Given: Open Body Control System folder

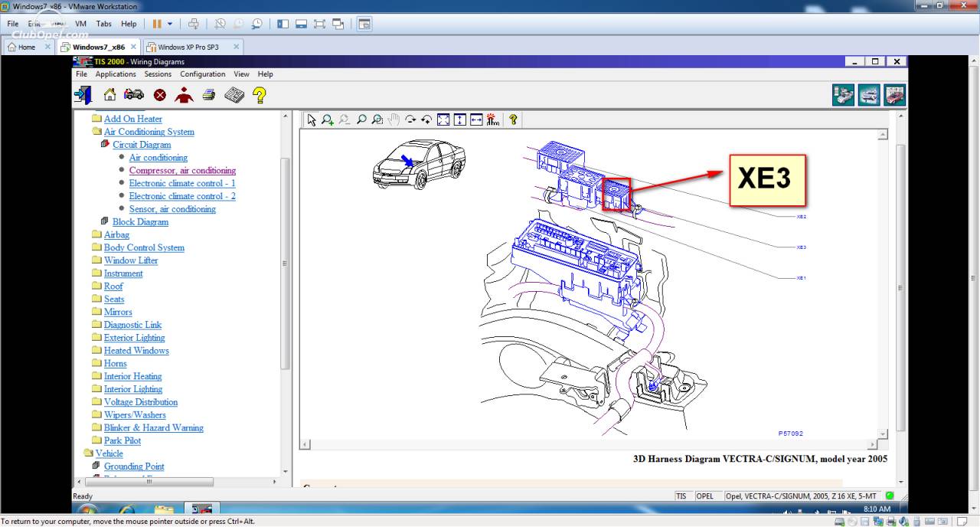Looking at the screenshot, I should click(144, 247).
